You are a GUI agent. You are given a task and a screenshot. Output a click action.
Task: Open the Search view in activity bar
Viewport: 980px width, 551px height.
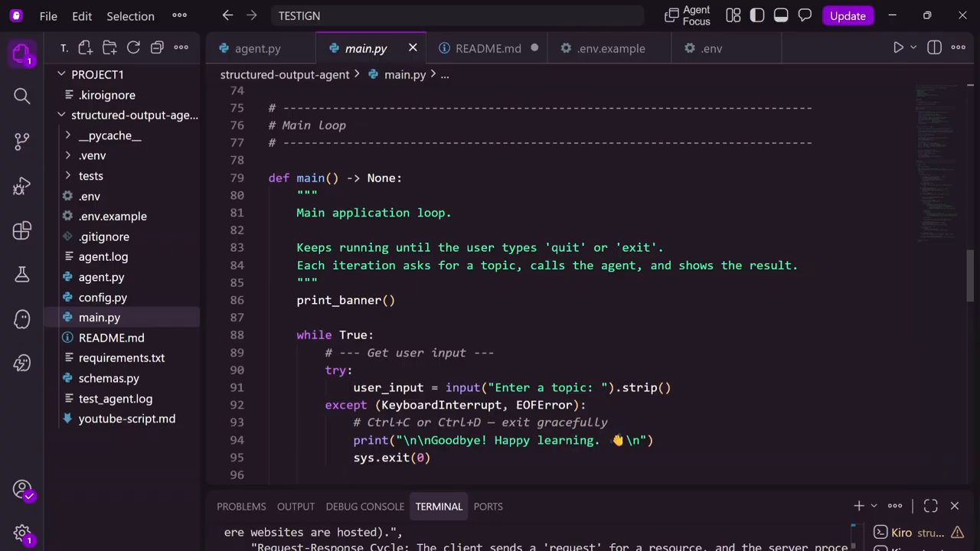[21, 96]
